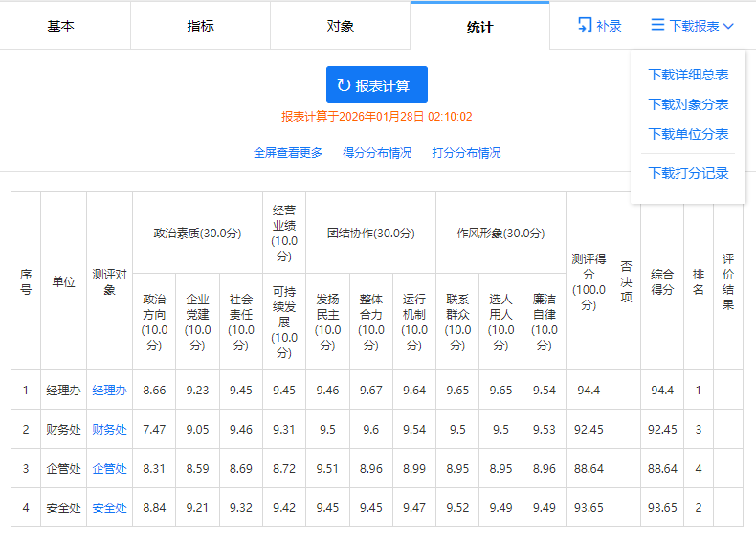
Task: Click 财务处's 可持续发展 score 9.31
Action: coord(284,430)
